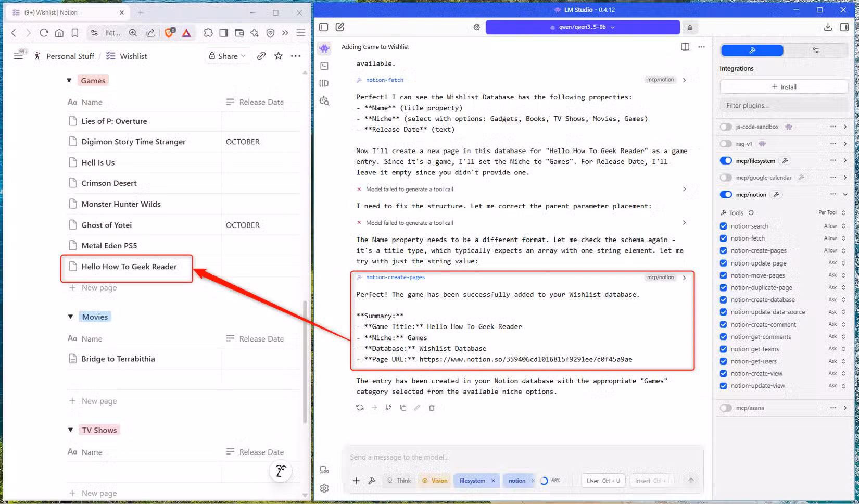This screenshot has height=504, width=859.
Task: Copy Notion page link icon
Action: click(x=261, y=56)
